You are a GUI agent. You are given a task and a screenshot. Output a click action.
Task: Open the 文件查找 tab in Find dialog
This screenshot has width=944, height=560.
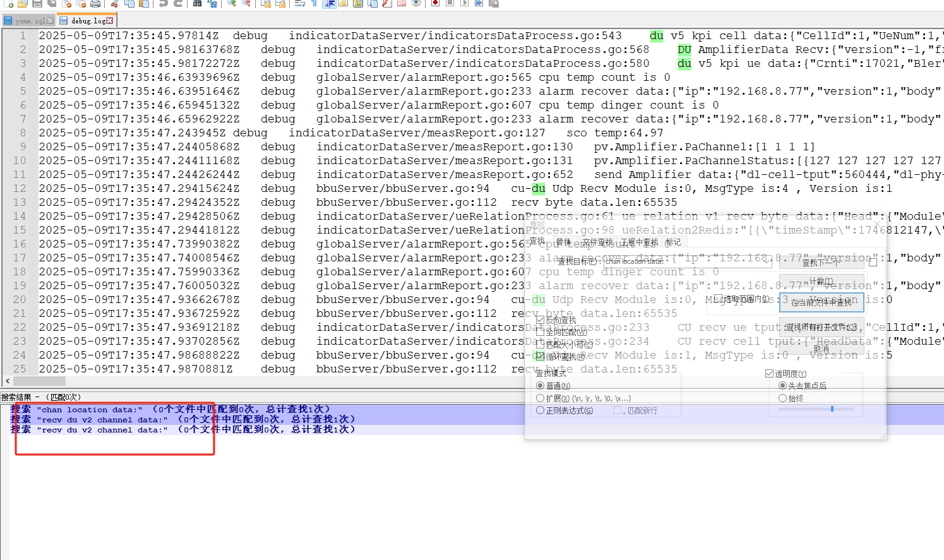pyautogui.click(x=597, y=242)
